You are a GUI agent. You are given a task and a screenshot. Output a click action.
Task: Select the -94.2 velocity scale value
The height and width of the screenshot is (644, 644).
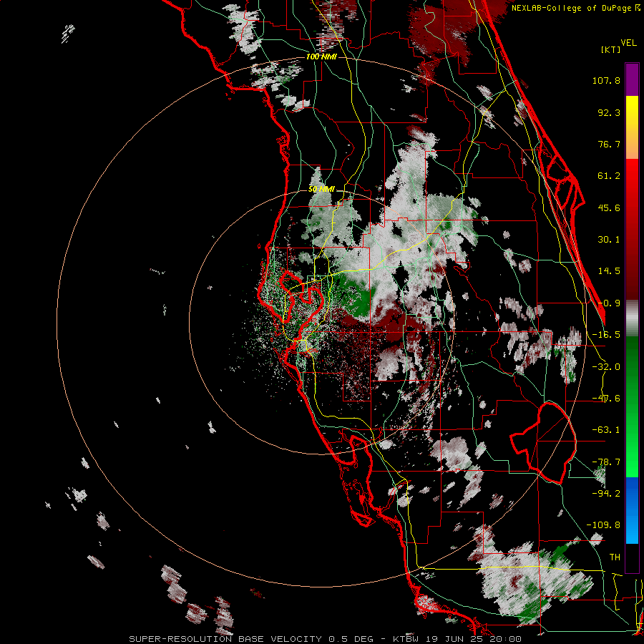[606, 493]
